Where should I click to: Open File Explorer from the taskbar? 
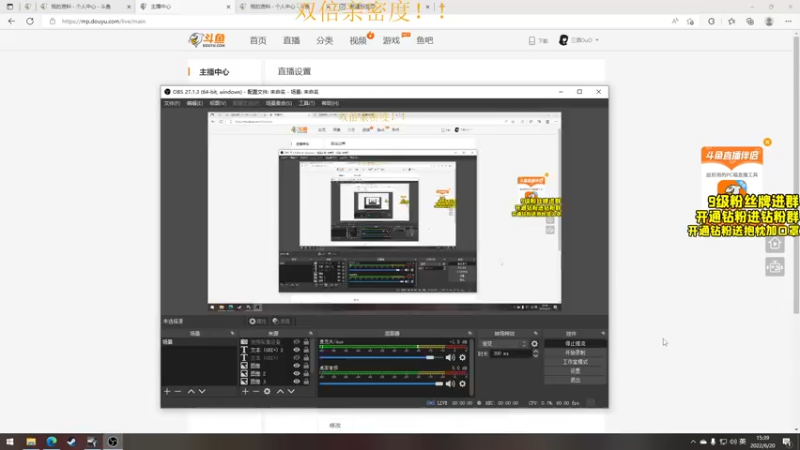[31, 441]
